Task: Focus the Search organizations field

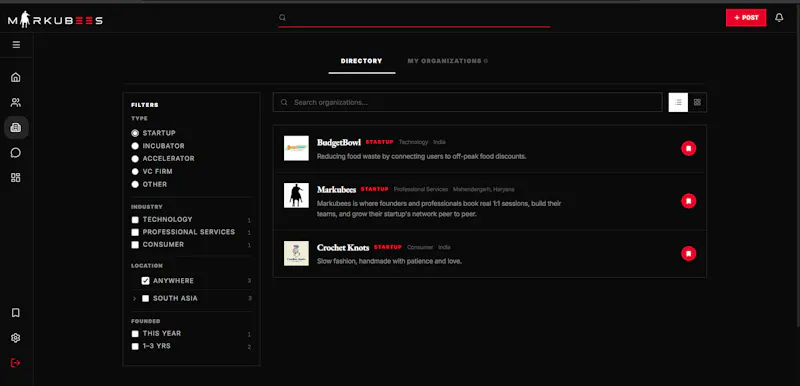Action: coord(467,102)
